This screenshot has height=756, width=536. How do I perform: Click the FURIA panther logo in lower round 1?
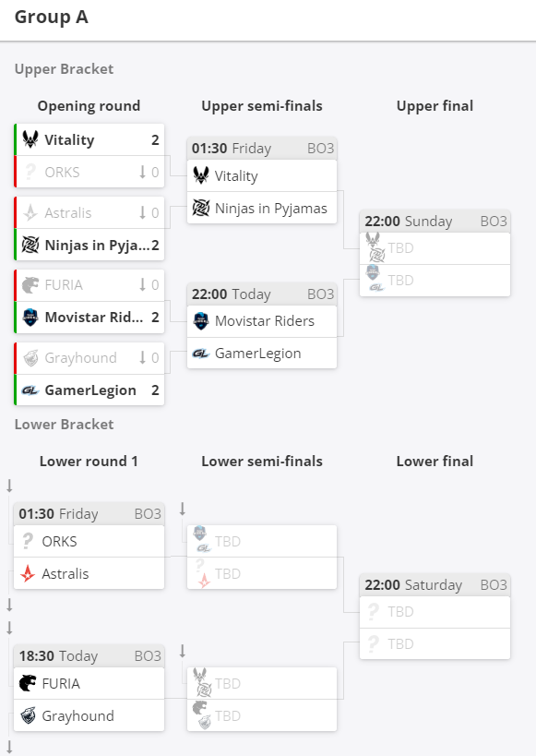[28, 683]
